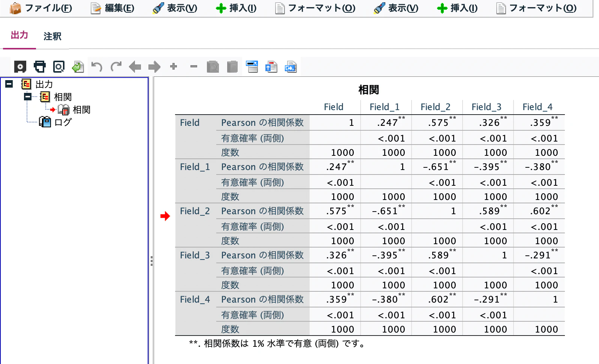Click 度数 label in Field_4 row
The height and width of the screenshot is (364, 599).
230,329
